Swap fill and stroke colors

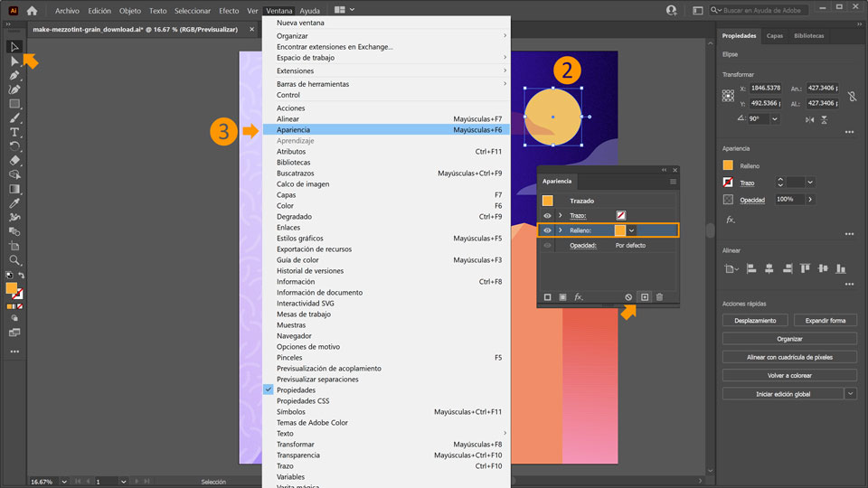pyautogui.click(x=22, y=275)
